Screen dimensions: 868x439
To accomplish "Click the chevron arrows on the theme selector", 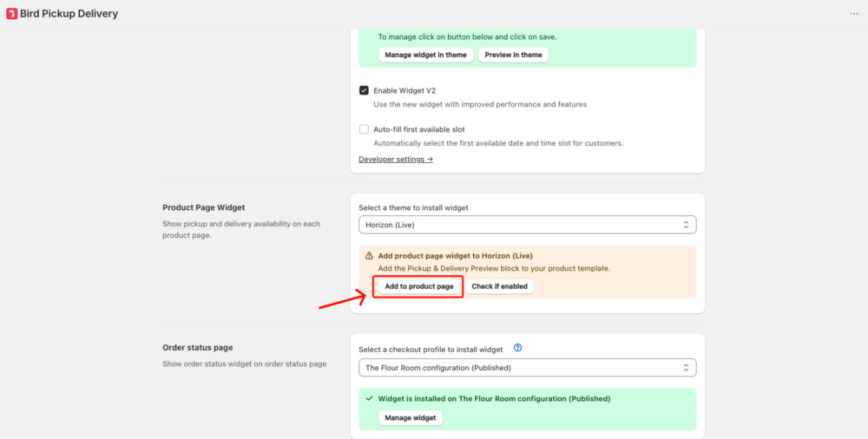I will tap(686, 225).
